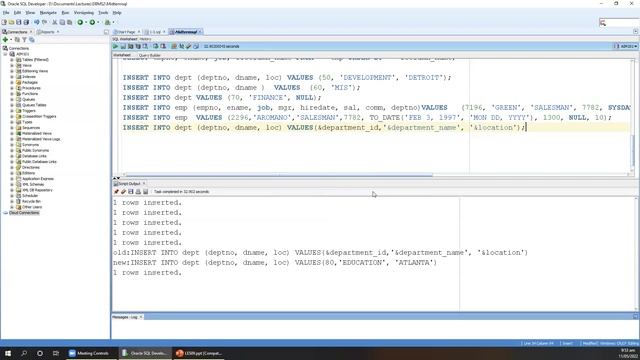Expand the Other Users tree node
This screenshot has width=640, height=360.
12,207
